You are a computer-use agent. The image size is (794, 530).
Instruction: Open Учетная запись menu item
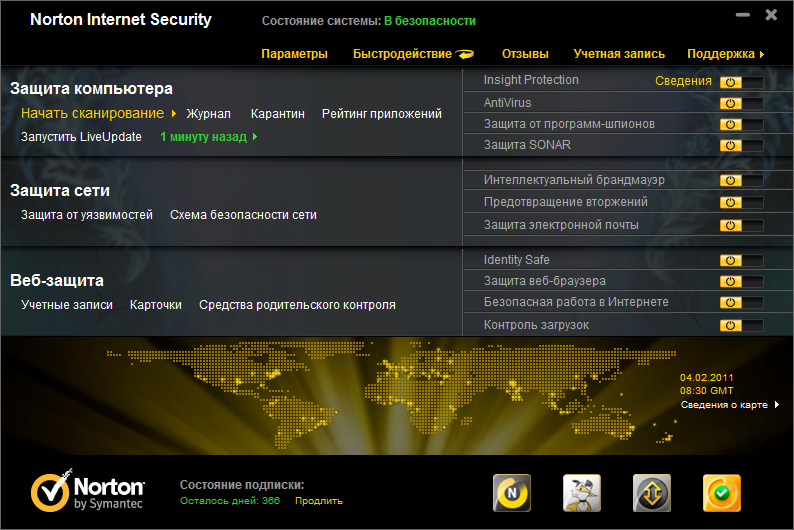619,54
